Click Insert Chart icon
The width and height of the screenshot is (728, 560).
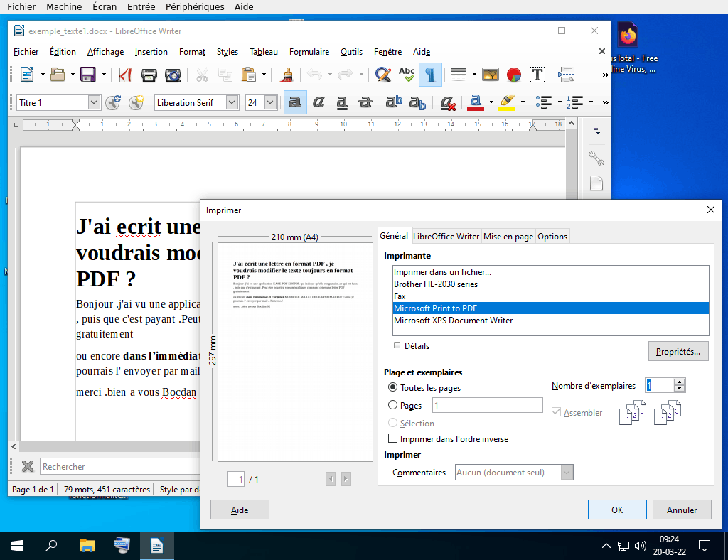[x=514, y=75]
